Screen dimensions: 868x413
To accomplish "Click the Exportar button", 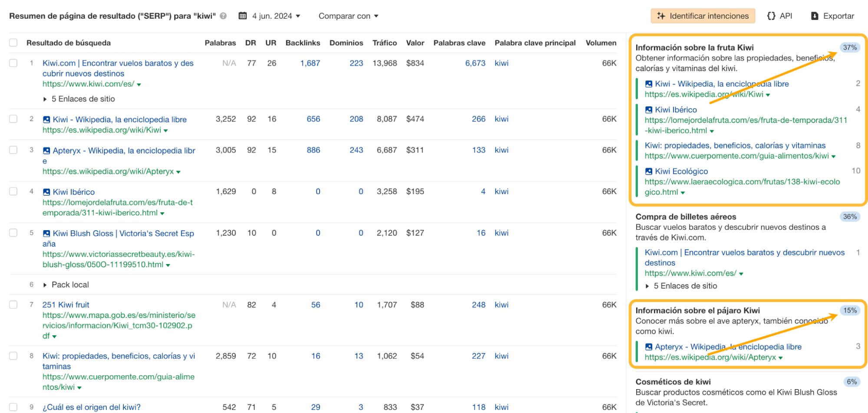I will click(x=832, y=16).
